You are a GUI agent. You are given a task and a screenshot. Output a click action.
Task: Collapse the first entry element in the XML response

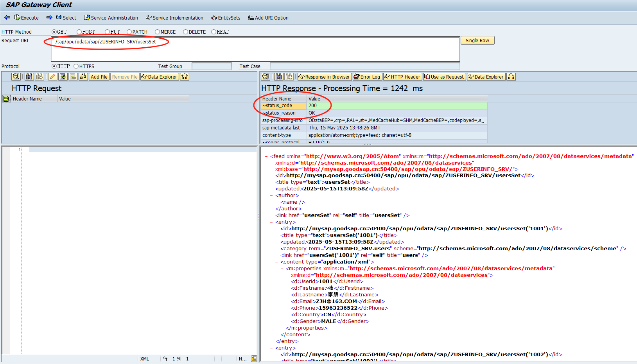tap(271, 222)
